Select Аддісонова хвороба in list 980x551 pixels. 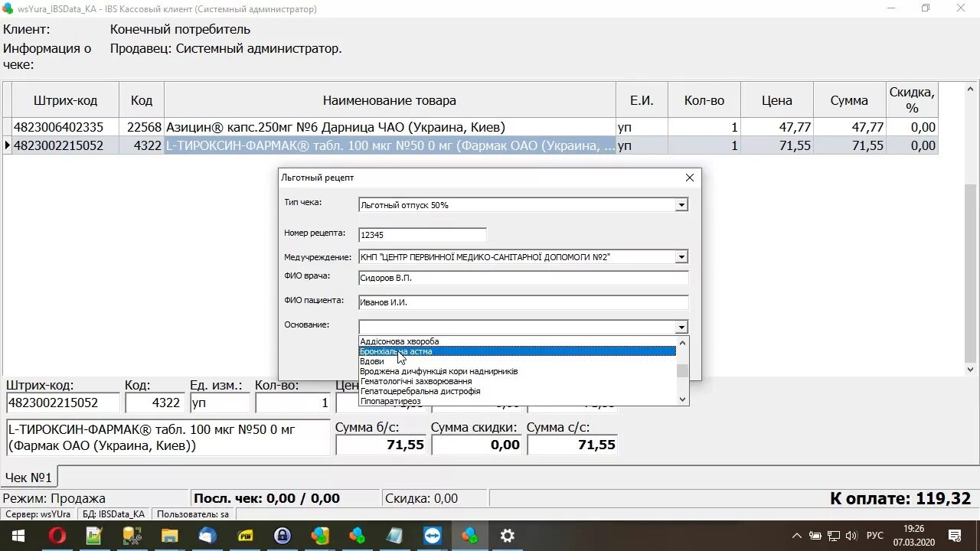coord(518,341)
